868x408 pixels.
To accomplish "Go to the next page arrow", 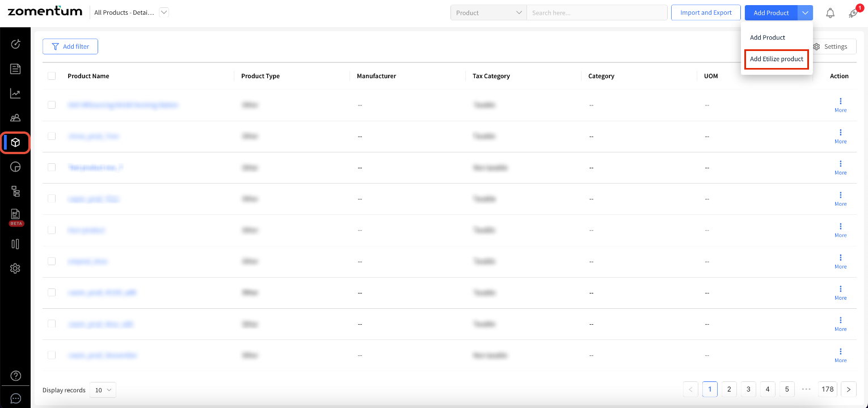I will [849, 389].
